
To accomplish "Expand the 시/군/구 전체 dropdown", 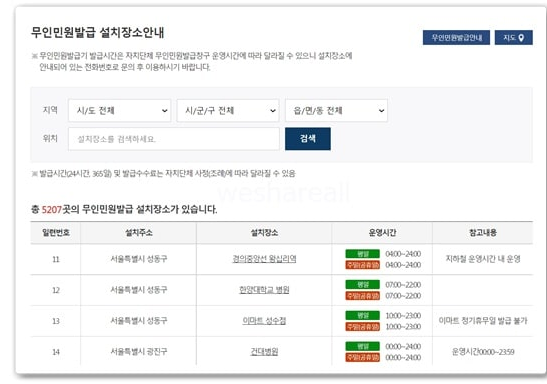I will click(228, 111).
